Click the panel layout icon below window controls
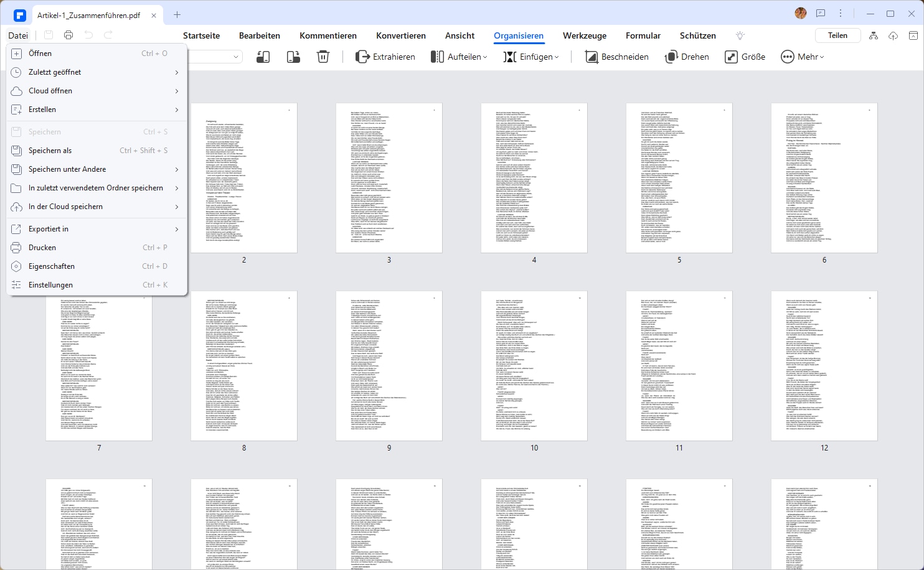The image size is (924, 570). (x=912, y=36)
